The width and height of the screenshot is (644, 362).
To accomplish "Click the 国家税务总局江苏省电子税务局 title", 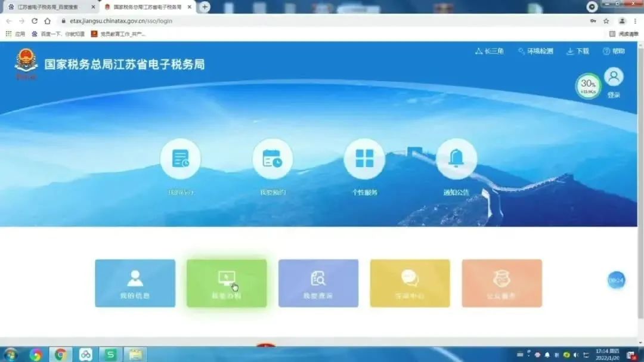I will coord(125,64).
